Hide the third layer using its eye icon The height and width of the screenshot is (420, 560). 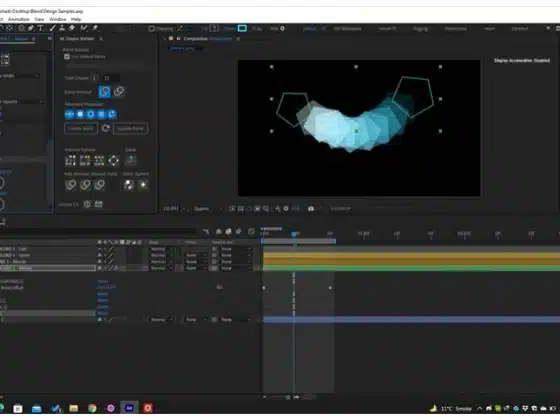100,262
